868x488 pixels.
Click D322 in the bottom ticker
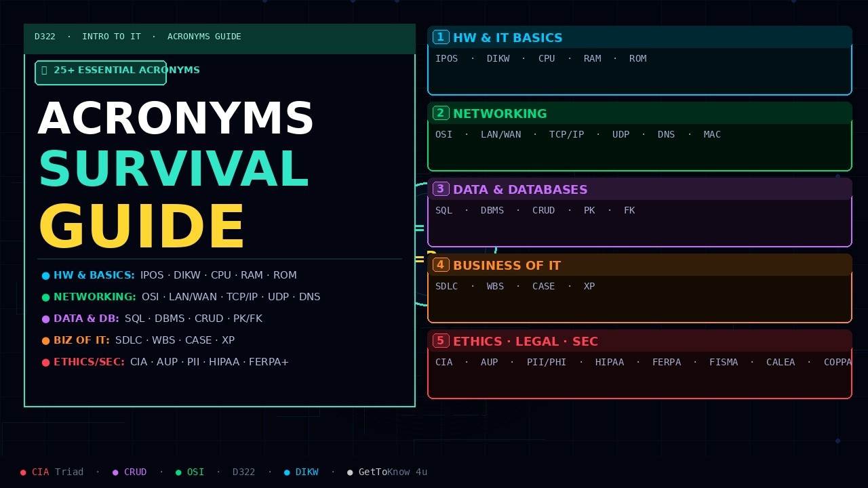(243, 472)
